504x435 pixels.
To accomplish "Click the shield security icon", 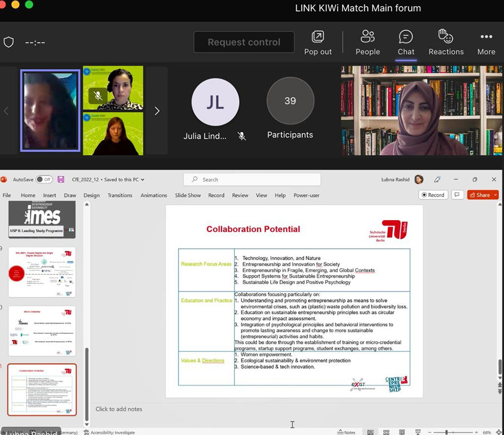I will [9, 42].
